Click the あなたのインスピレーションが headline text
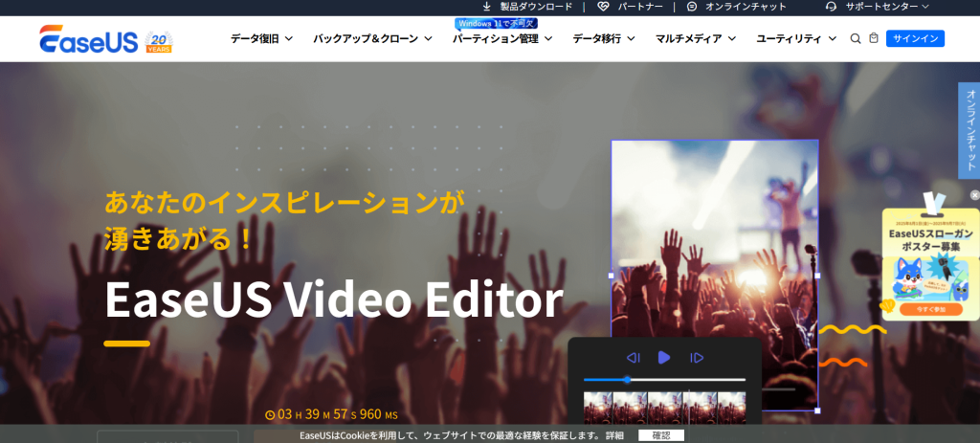The height and width of the screenshot is (443, 980). 285,203
